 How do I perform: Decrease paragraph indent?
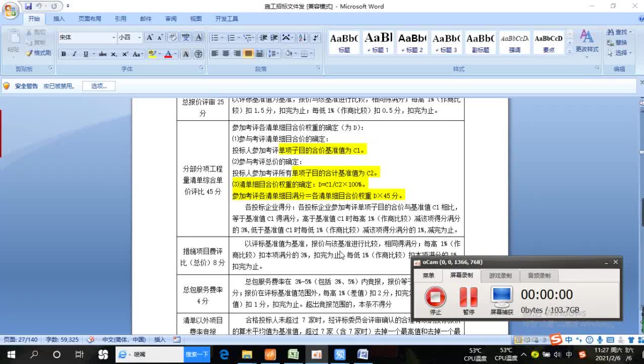coord(263,37)
